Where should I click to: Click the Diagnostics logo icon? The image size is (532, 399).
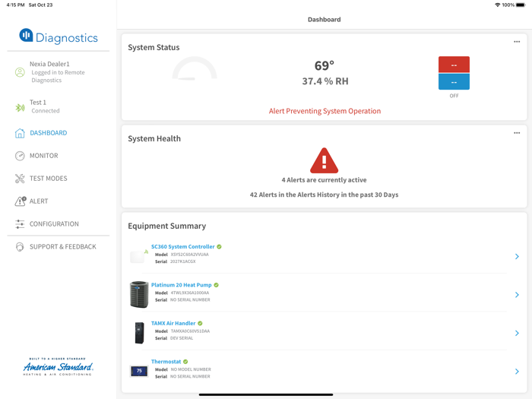click(26, 35)
